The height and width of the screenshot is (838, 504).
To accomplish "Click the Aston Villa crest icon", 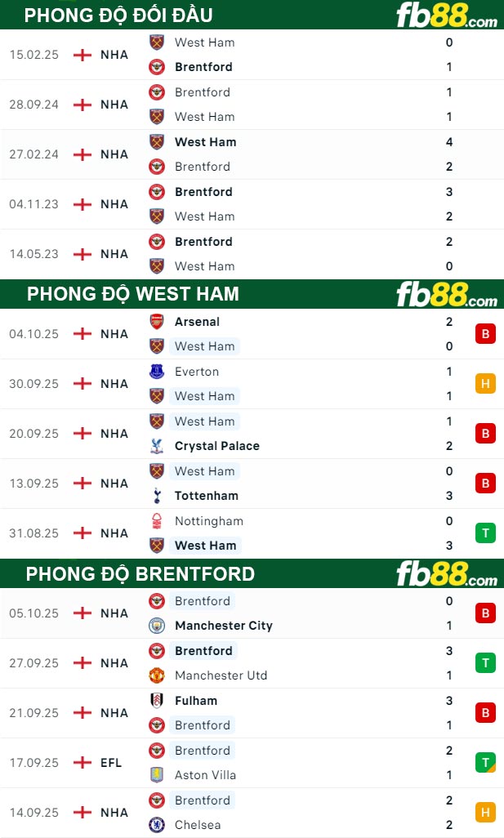I will (x=157, y=775).
